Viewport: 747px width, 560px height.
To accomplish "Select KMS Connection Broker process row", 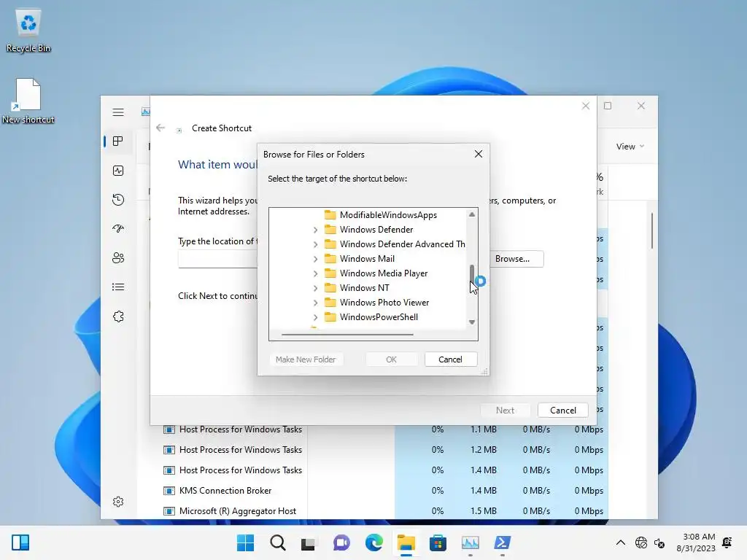I will pyautogui.click(x=386, y=491).
